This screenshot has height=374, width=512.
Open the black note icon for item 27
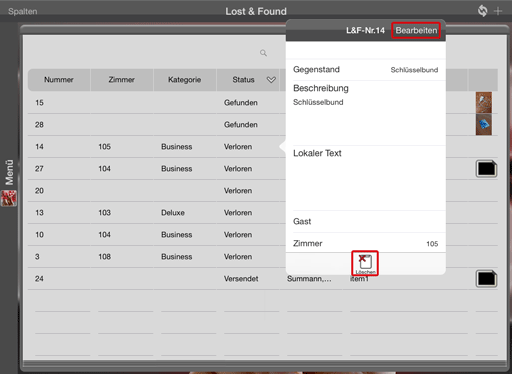486,169
